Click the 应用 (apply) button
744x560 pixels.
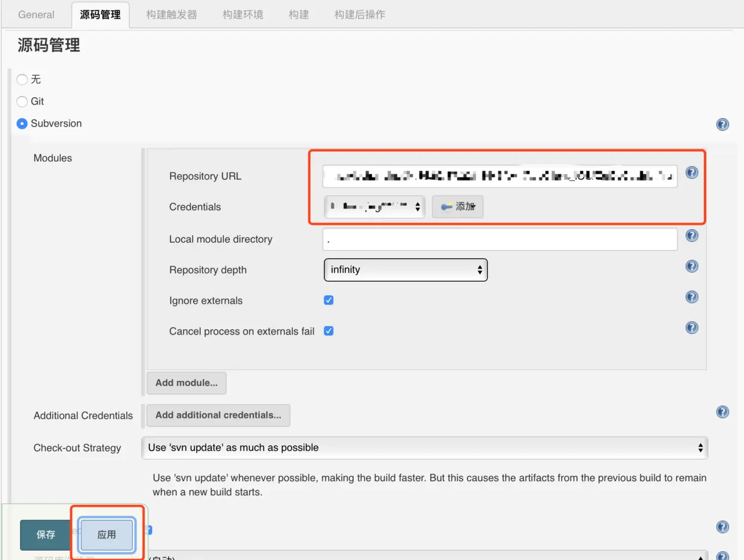(107, 535)
